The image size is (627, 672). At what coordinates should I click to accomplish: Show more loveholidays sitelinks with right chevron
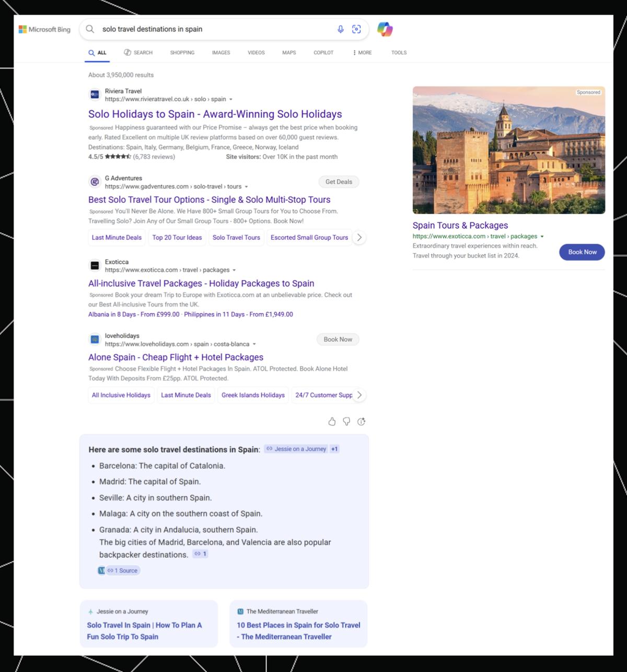point(359,395)
